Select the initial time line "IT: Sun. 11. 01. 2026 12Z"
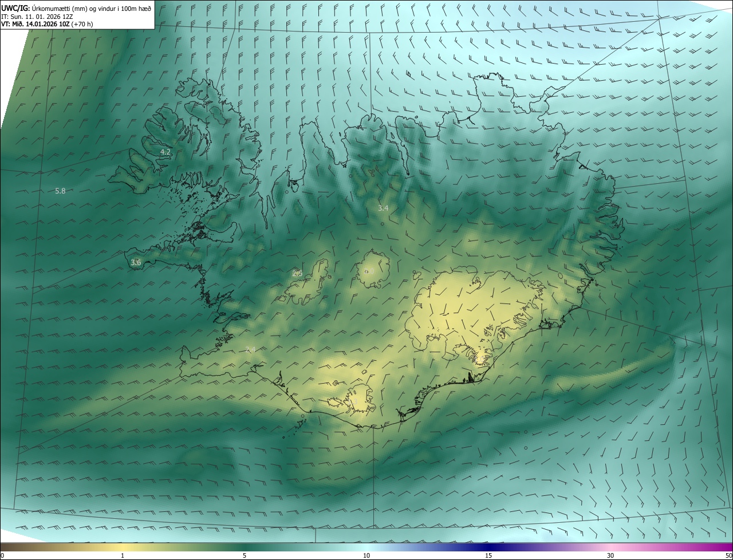Image resolution: width=733 pixels, height=560 pixels. (37, 17)
